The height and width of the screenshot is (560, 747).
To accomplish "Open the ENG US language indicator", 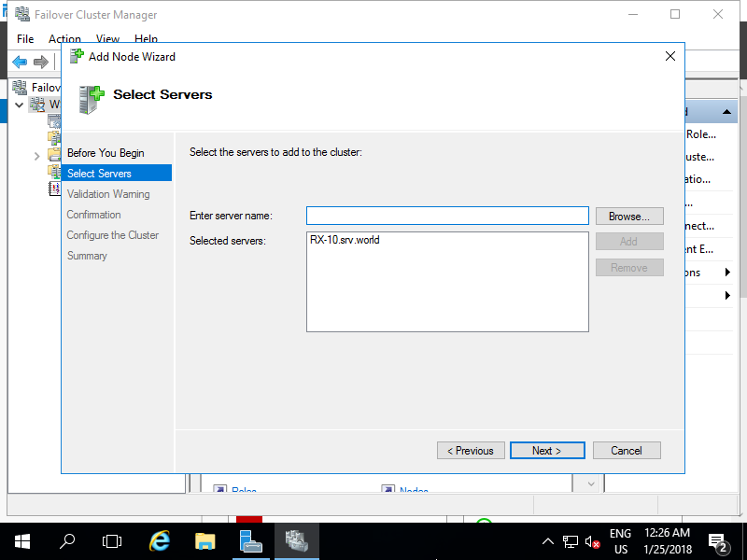I will tap(620, 541).
